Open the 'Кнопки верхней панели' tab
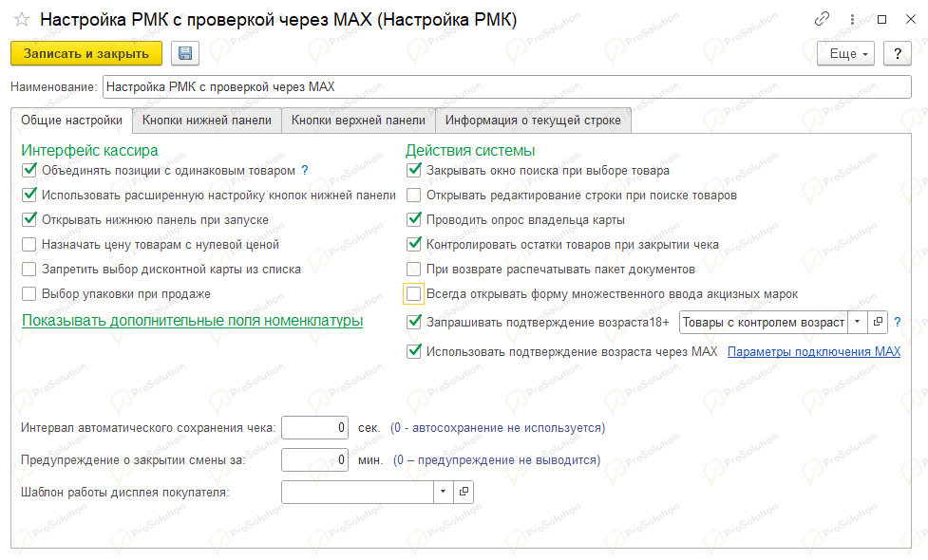Screen dimensions: 928x560 click(x=358, y=121)
